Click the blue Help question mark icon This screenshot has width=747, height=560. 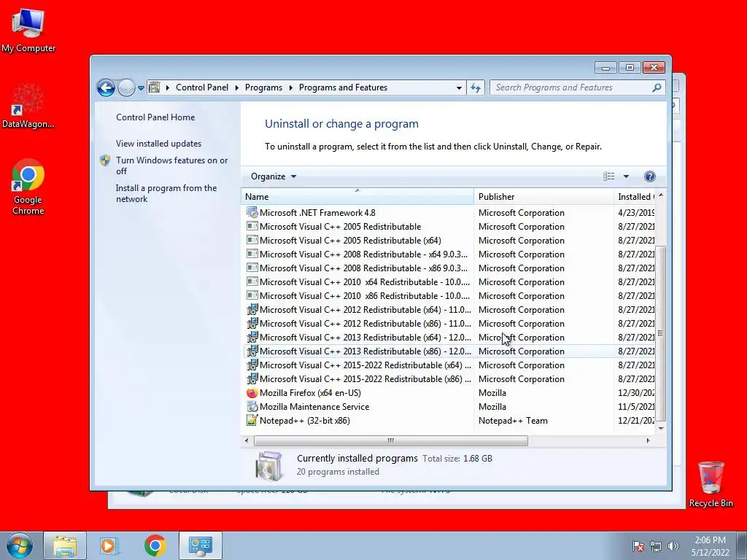click(x=649, y=176)
